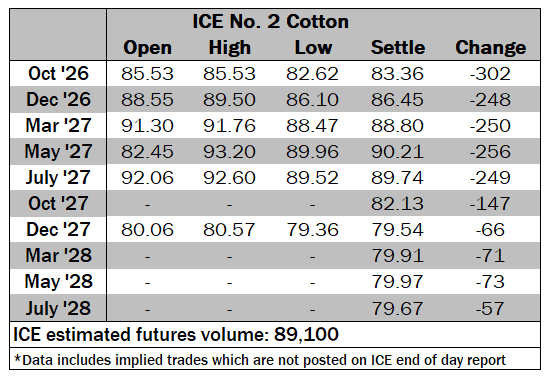Select the Change column header
This screenshot has width=554, height=386.
(x=490, y=48)
